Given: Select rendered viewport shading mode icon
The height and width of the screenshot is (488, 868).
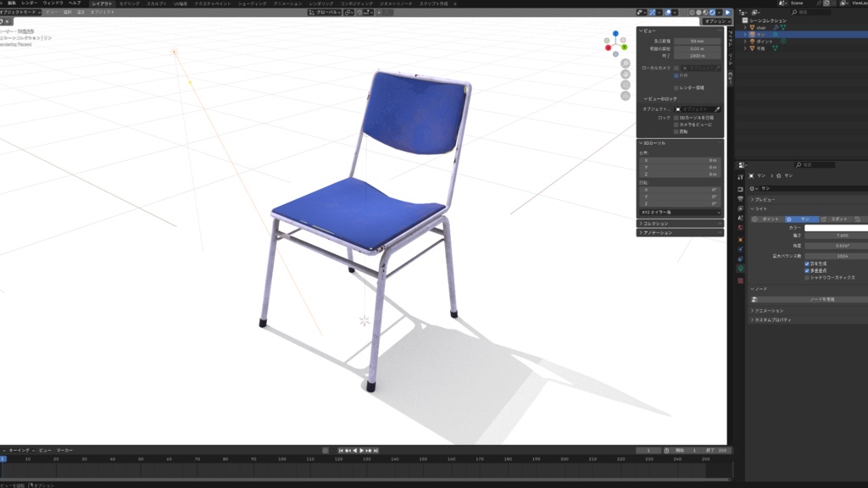Looking at the screenshot, I should pos(712,12).
